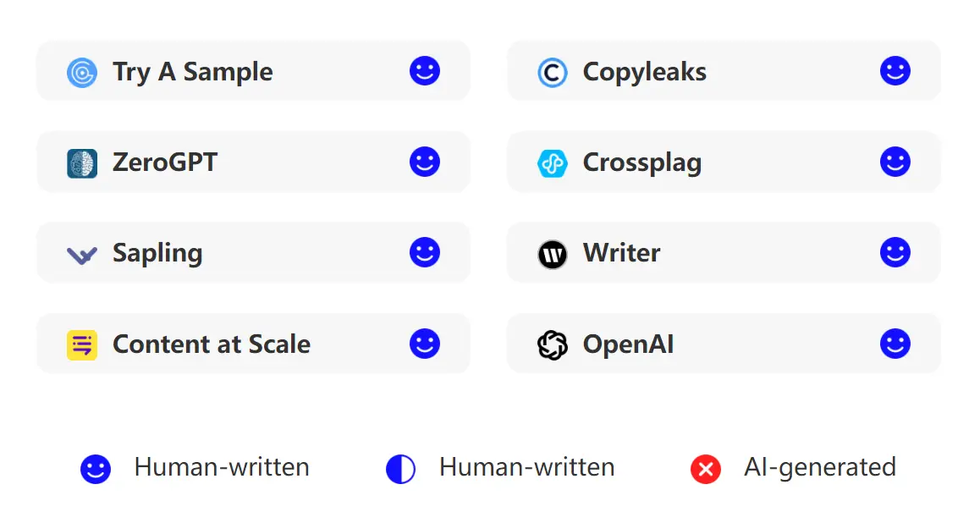Click the Sapling checkmark logo icon
Screen dimensions: 980x512
82,254
